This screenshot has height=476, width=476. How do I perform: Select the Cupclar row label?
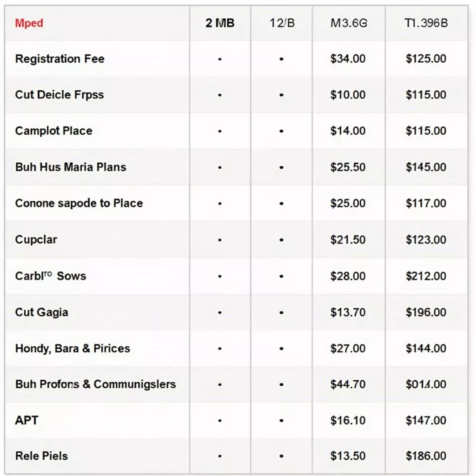(x=36, y=240)
